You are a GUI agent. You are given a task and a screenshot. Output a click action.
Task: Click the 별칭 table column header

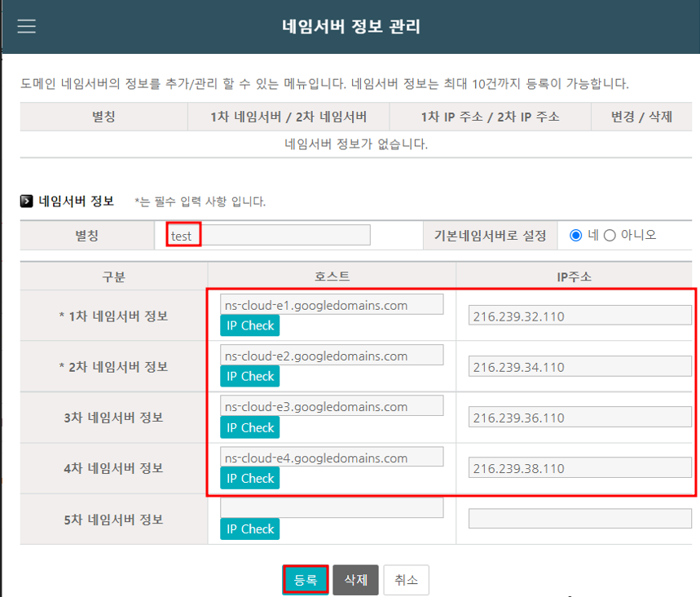pos(103,117)
